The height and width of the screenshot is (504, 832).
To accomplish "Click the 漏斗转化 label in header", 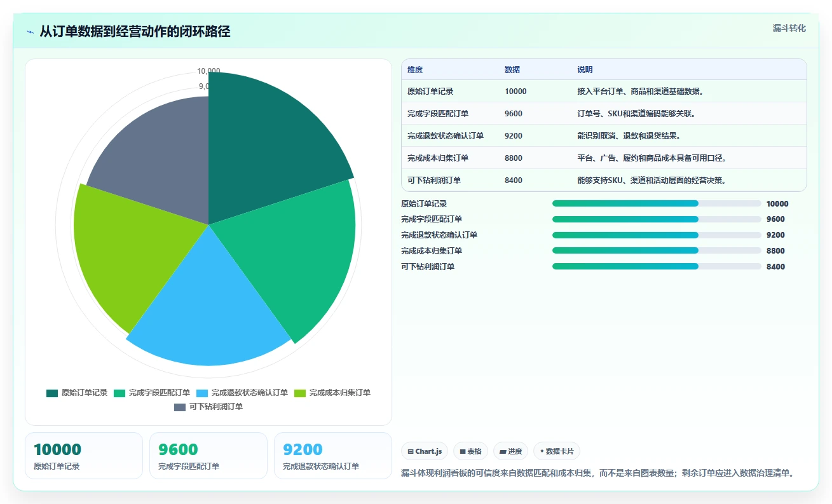I will point(789,28).
